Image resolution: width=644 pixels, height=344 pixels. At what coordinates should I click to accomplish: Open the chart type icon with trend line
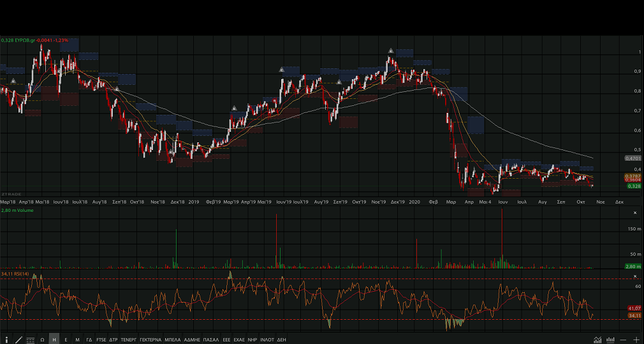(x=597, y=340)
